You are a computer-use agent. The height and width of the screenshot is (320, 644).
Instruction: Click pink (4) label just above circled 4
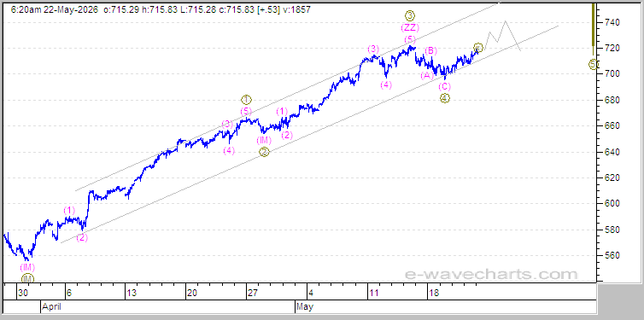386,85
